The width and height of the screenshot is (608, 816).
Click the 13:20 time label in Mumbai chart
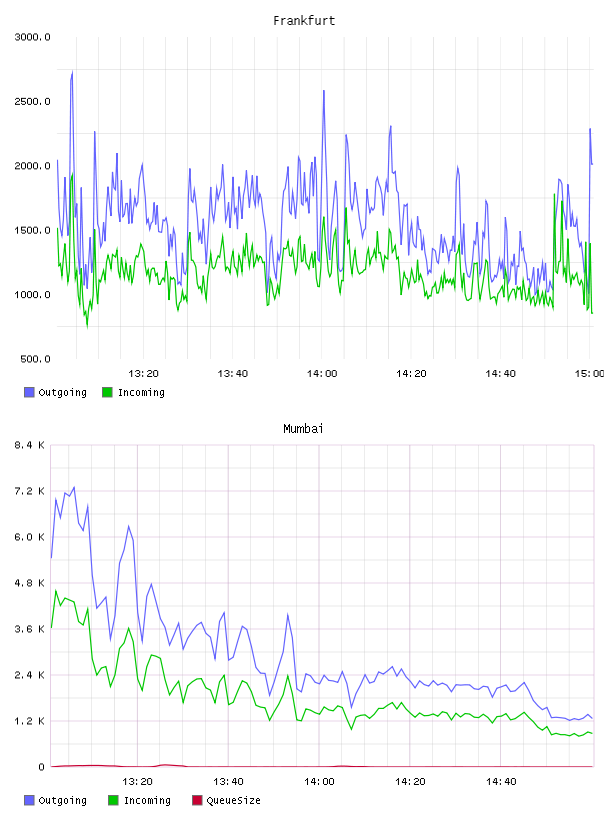tap(137, 782)
